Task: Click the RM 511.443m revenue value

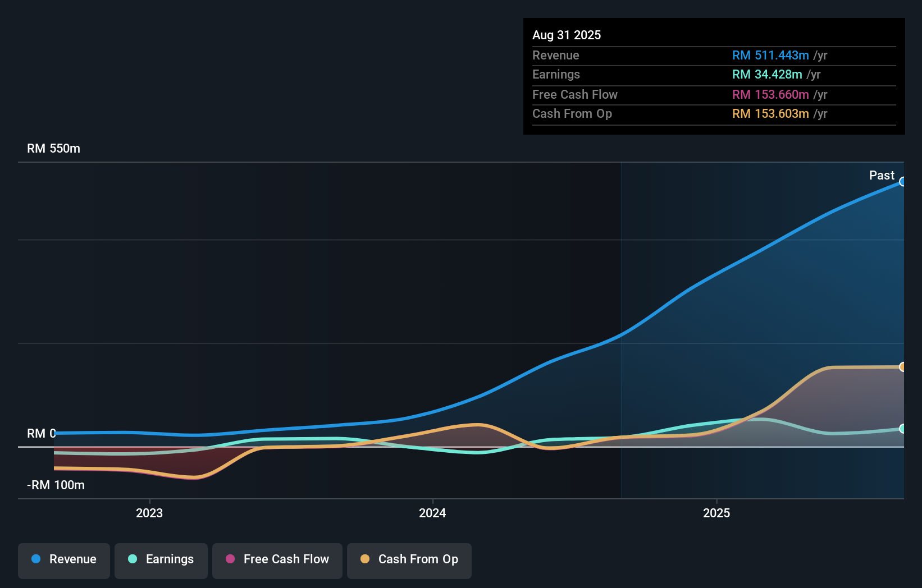Action: [x=770, y=56]
